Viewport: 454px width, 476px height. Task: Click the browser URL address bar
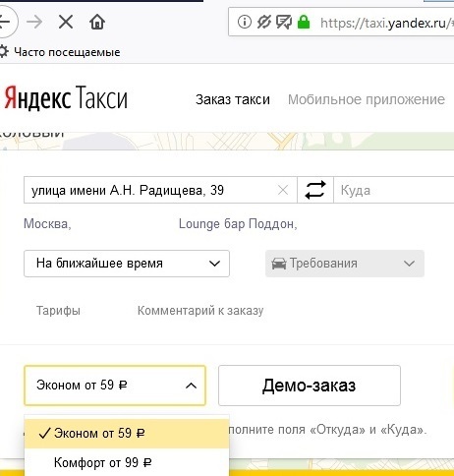coord(341,22)
